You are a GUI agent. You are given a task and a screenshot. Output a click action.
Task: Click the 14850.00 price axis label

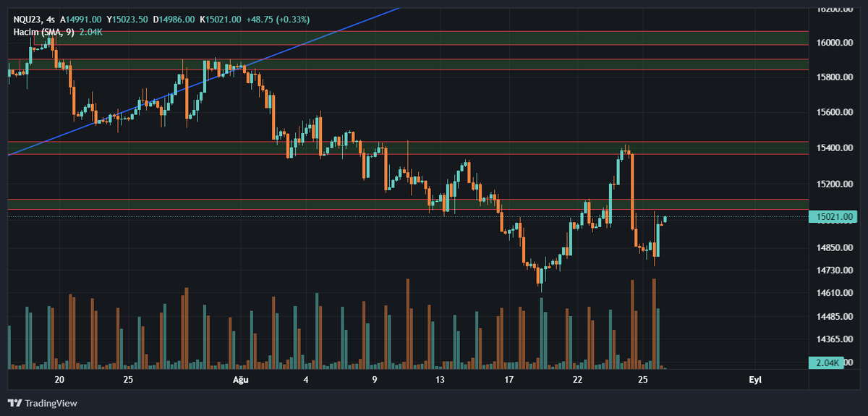[835, 247]
